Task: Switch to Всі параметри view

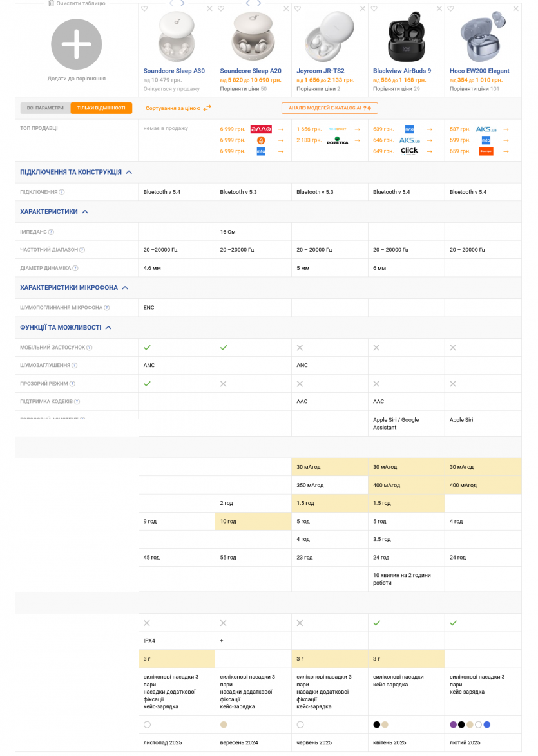Action: pyautogui.click(x=45, y=108)
